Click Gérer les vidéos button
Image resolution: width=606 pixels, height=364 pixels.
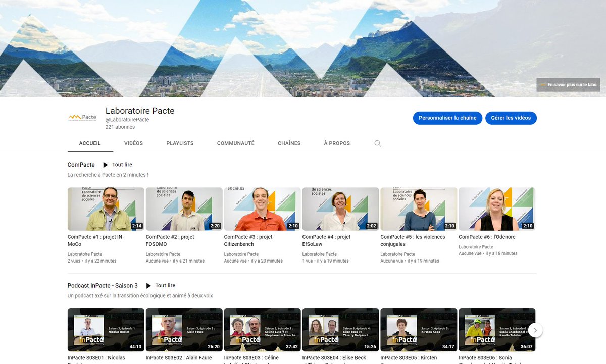point(511,118)
